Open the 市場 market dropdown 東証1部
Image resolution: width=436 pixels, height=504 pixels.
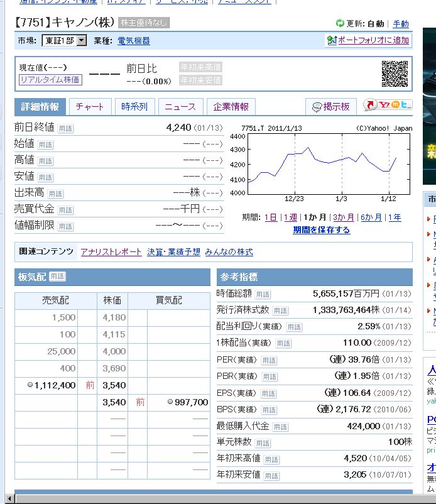point(66,41)
